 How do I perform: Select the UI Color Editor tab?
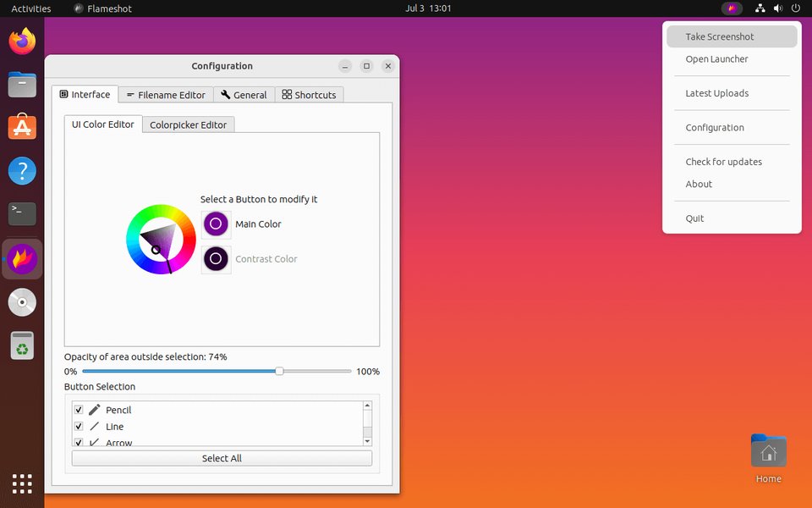click(x=103, y=124)
